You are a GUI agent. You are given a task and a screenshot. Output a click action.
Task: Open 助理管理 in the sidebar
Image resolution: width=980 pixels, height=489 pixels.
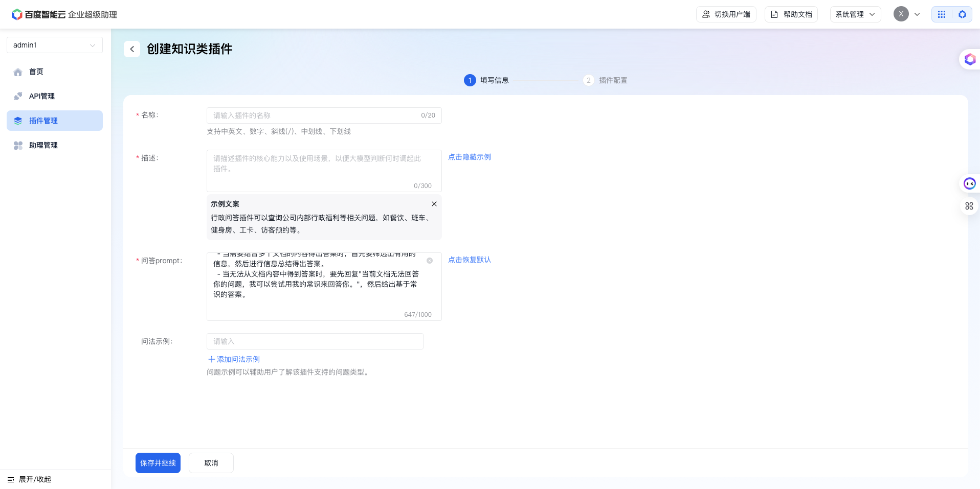tap(55, 145)
